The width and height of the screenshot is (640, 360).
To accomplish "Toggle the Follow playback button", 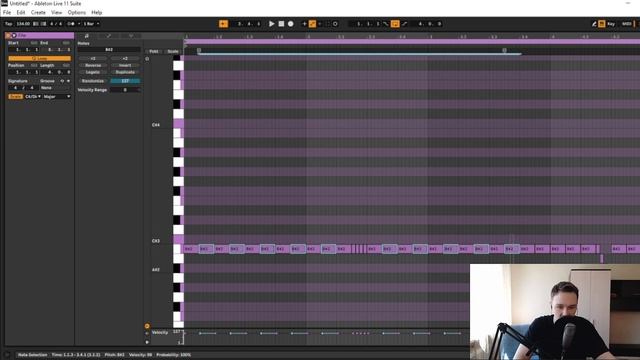I will tap(223, 24).
